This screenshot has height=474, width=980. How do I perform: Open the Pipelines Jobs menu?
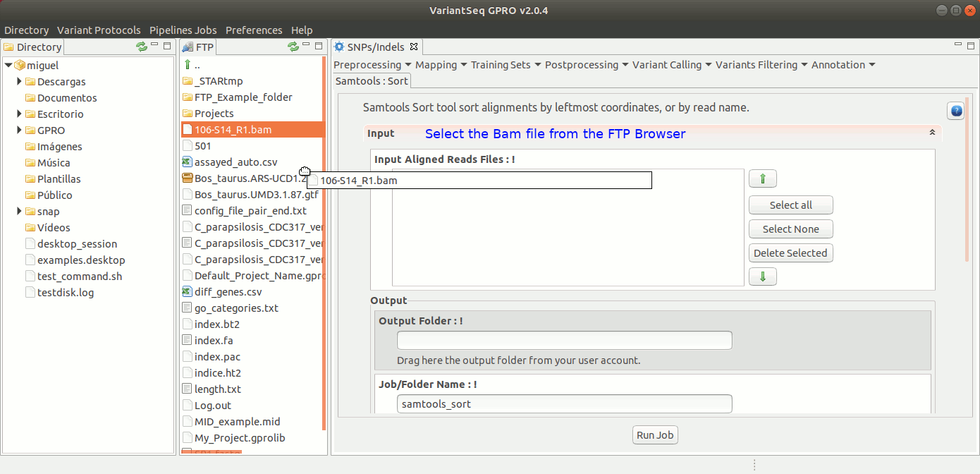183,30
